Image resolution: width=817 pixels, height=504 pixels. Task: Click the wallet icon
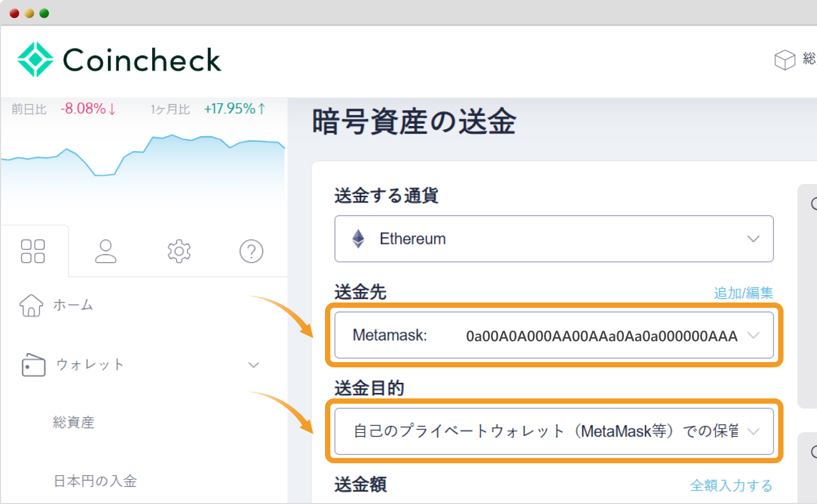[x=33, y=365]
